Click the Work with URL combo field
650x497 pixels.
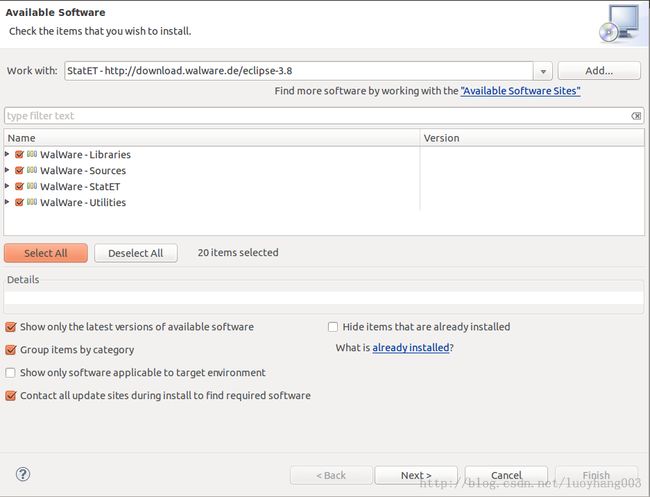click(x=298, y=71)
